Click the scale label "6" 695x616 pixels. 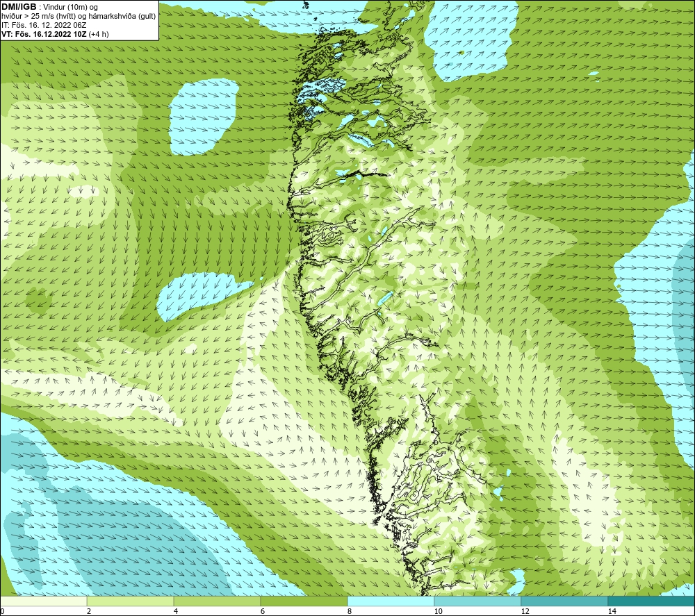click(x=263, y=611)
